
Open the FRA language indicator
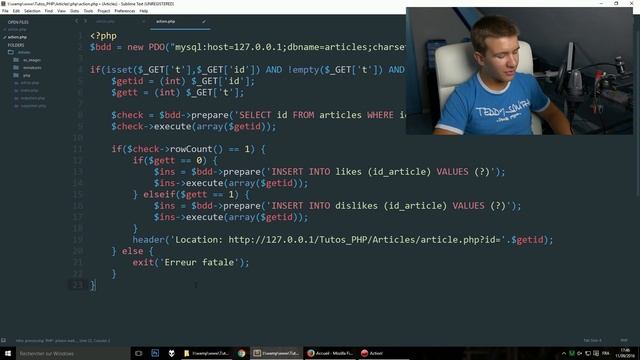605,353
